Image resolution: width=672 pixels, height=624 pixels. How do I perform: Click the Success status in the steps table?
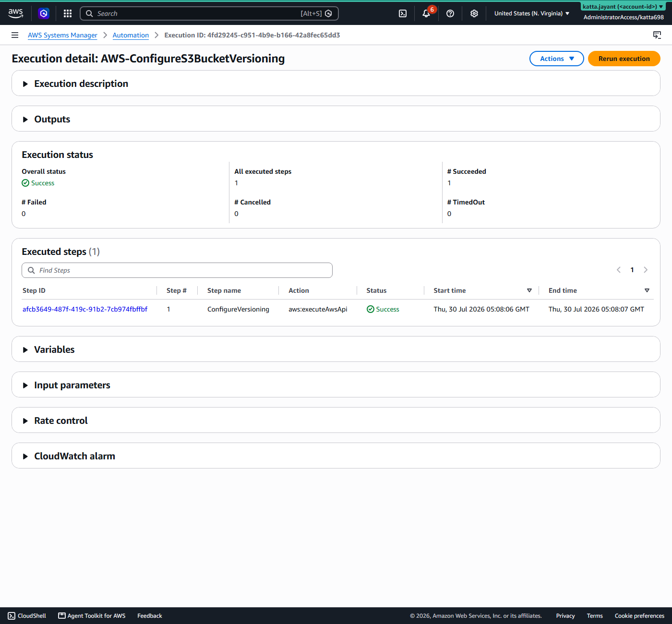383,309
